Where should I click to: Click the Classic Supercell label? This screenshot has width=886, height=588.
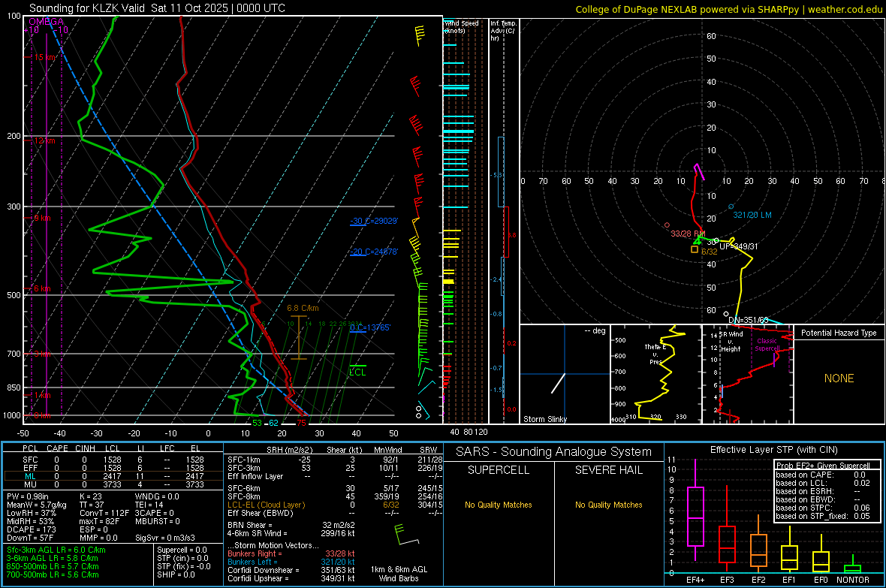click(767, 345)
